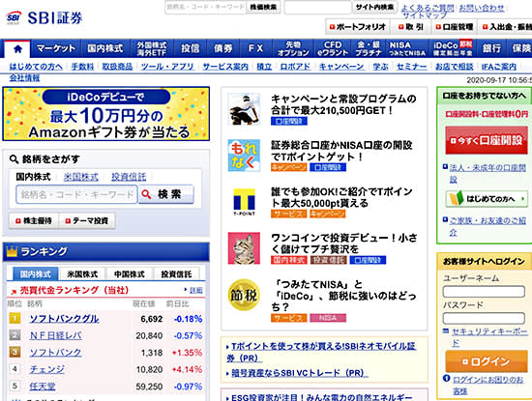Screen dimensions: 532x401
Task: Click the サイト内検索 button
Action: (375, 7)
